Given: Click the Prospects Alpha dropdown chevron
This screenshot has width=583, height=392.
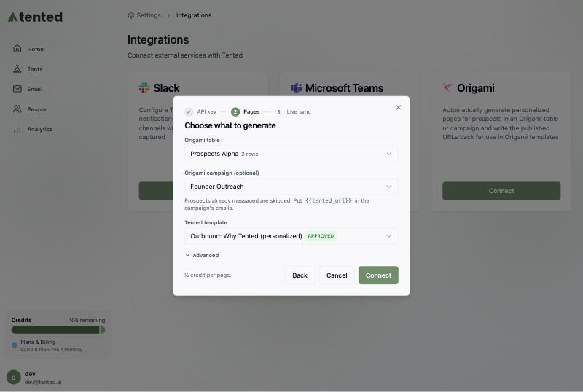Looking at the screenshot, I should (x=388, y=154).
